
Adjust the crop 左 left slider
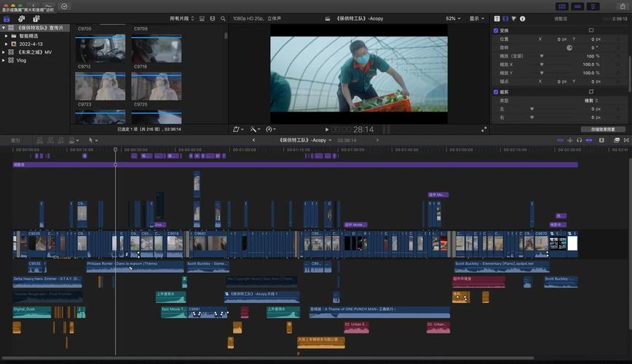pyautogui.click(x=532, y=109)
